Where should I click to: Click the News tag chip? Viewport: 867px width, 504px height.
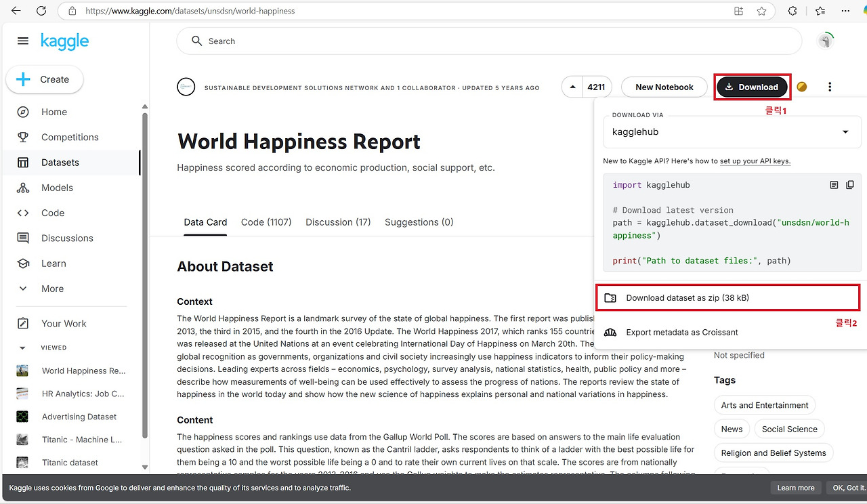[x=732, y=429]
